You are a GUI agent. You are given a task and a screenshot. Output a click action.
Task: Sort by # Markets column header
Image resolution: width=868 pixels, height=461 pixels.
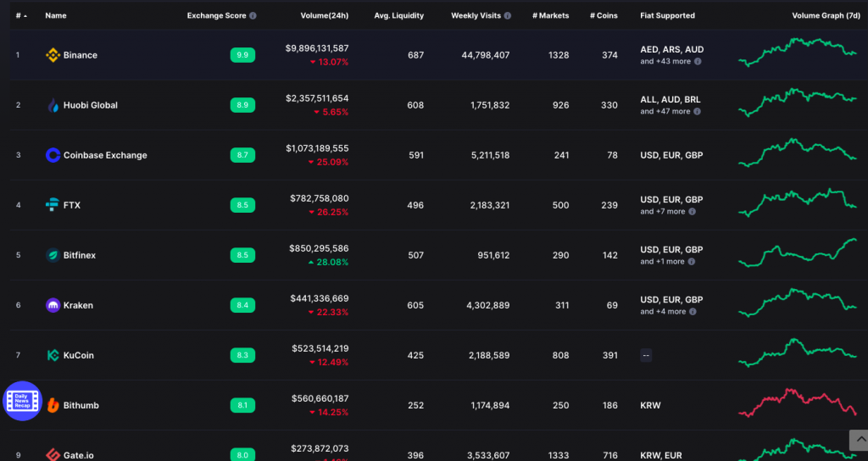point(550,15)
